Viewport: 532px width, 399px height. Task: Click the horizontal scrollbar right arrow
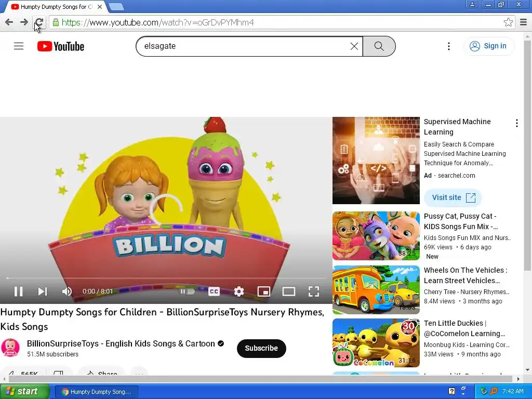518,379
